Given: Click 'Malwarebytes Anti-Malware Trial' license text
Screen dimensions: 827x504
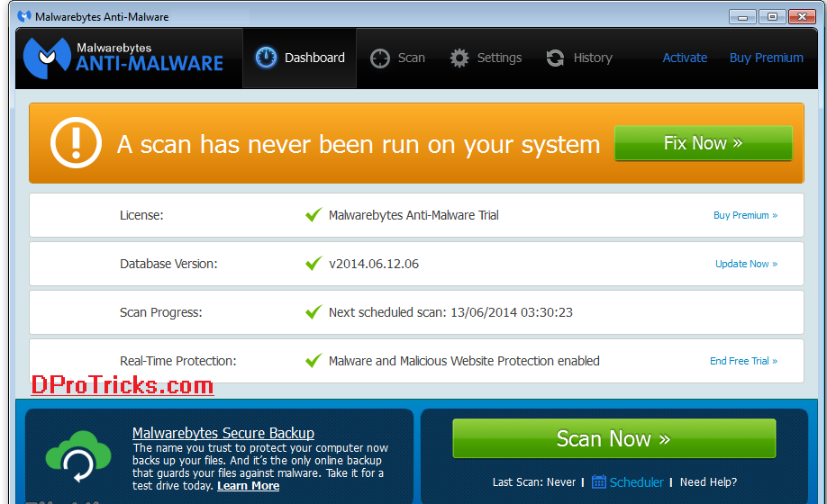Looking at the screenshot, I should [x=413, y=215].
